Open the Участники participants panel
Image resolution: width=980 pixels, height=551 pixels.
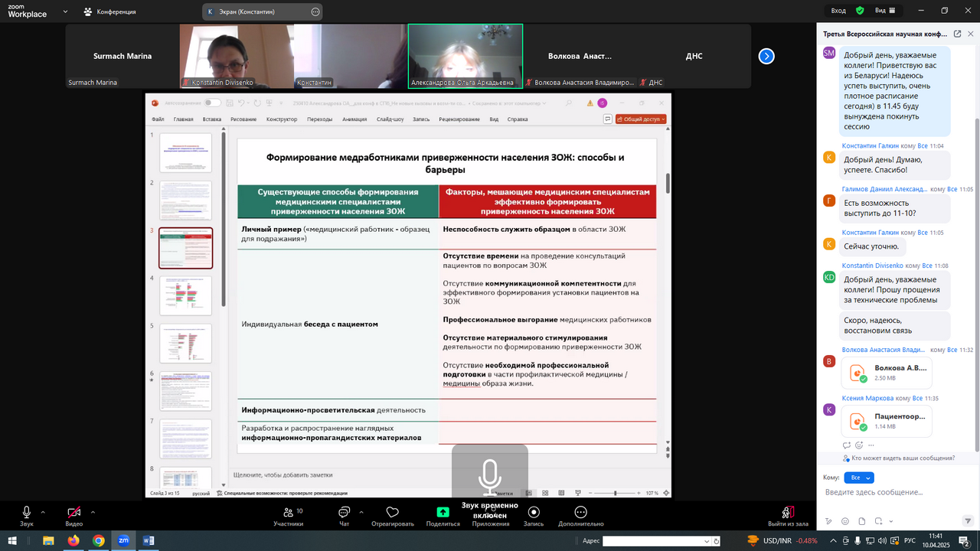pyautogui.click(x=289, y=516)
